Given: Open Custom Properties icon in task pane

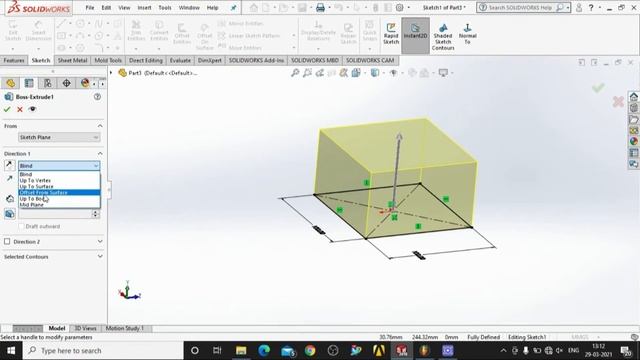Looking at the screenshot, I should (633, 153).
